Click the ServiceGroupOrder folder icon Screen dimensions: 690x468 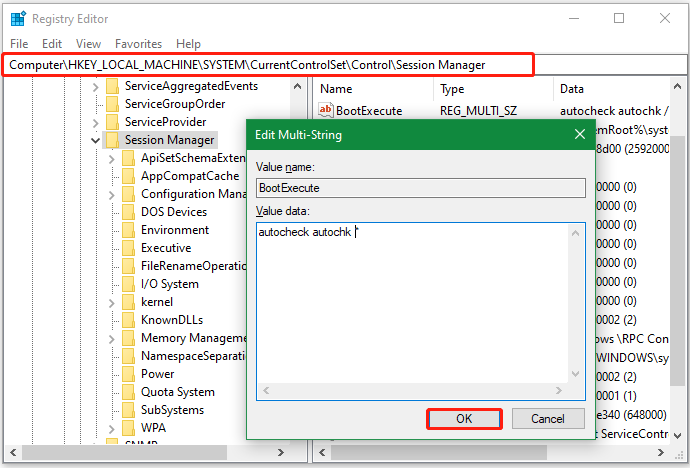(113, 104)
